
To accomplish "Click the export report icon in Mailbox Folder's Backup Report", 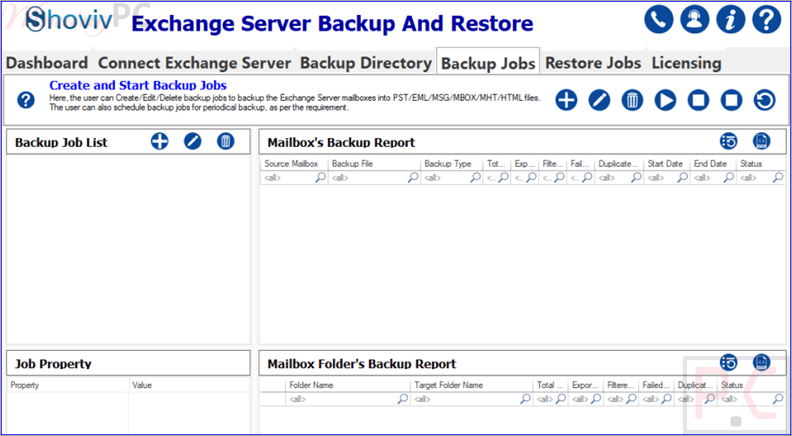I will click(762, 362).
